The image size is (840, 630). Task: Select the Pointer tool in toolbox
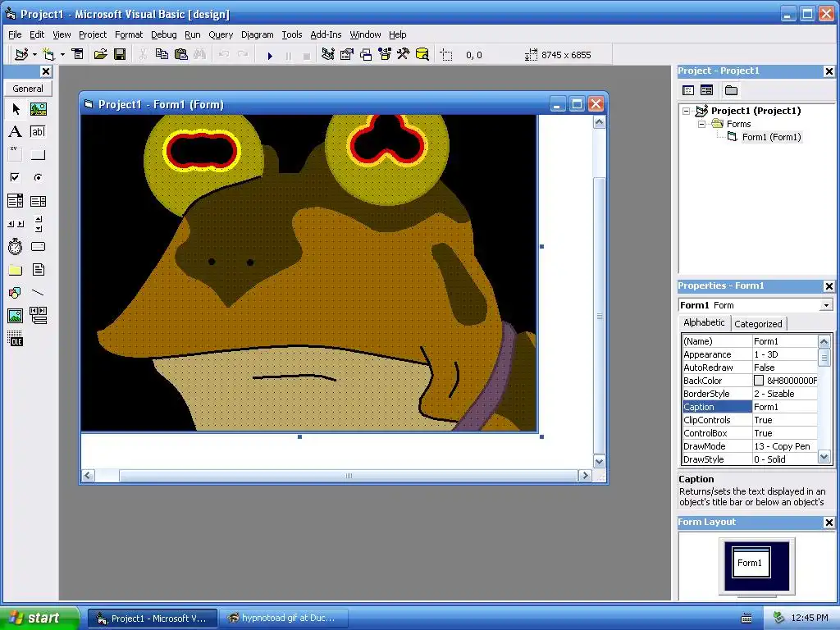pos(16,109)
